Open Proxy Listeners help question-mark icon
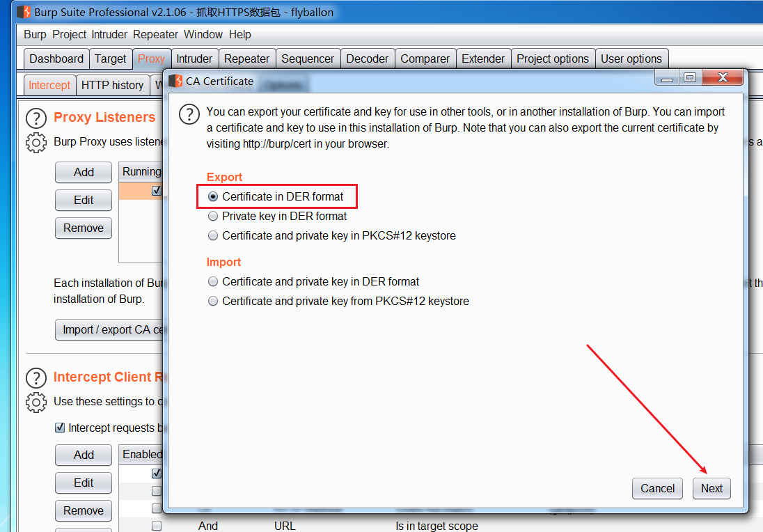Image resolution: width=763 pixels, height=532 pixels. click(x=36, y=118)
